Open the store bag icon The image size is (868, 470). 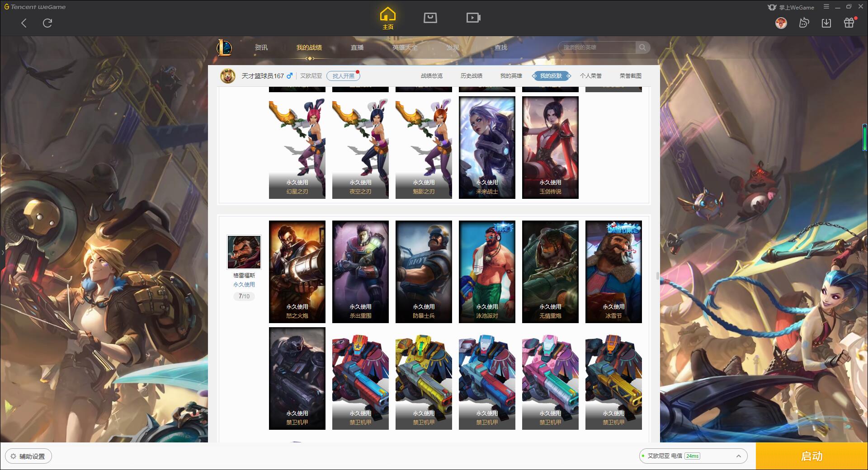430,18
